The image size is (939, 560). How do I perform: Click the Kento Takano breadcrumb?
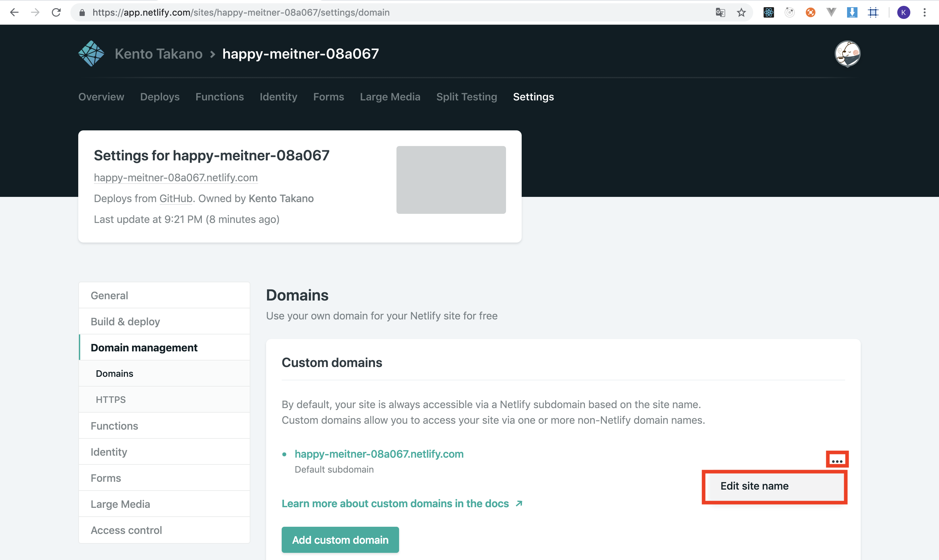[x=158, y=54]
